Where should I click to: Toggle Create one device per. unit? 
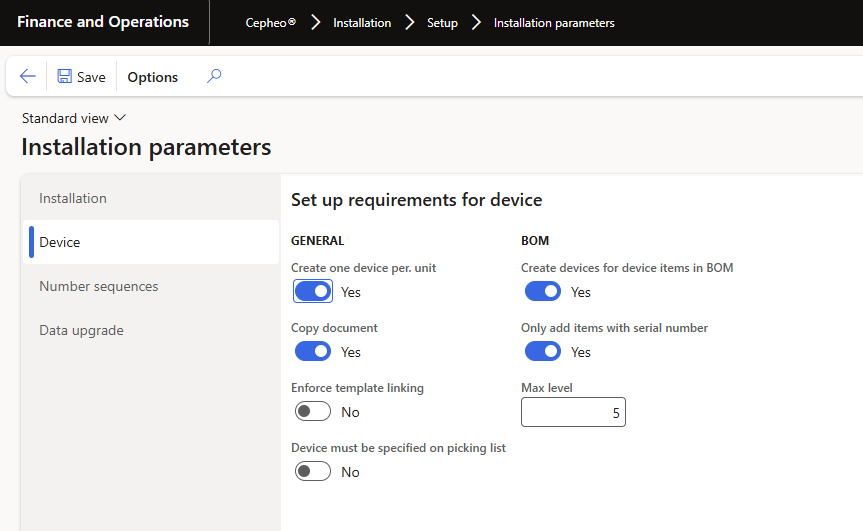pyautogui.click(x=313, y=292)
